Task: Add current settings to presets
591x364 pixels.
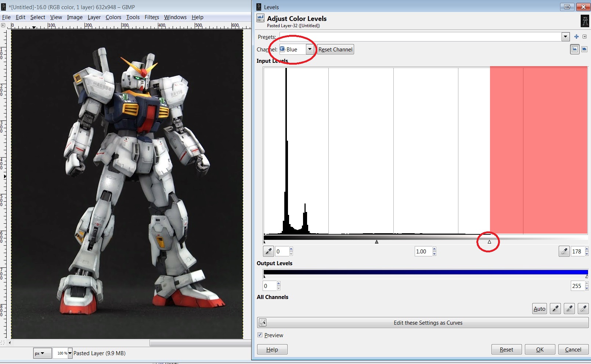Action: tap(576, 37)
